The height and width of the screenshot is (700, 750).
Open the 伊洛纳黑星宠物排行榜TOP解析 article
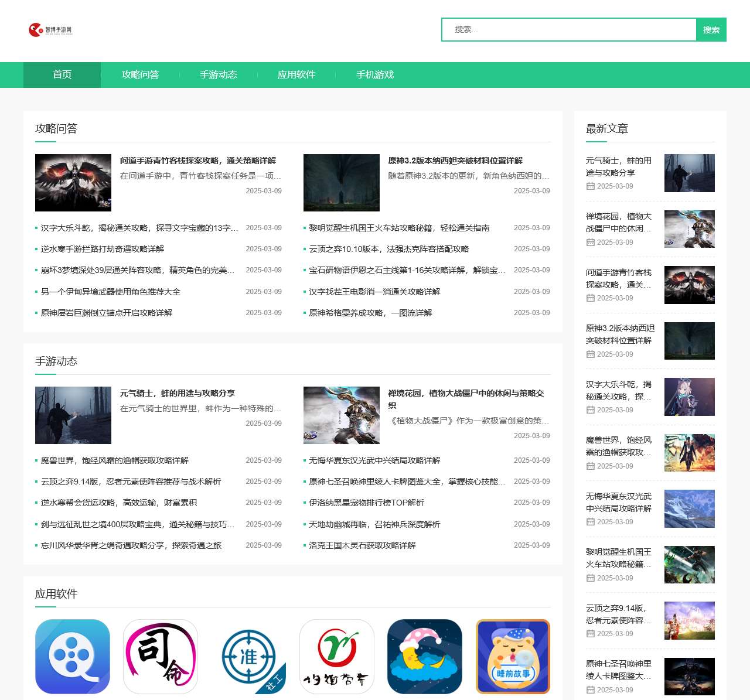[366, 503]
